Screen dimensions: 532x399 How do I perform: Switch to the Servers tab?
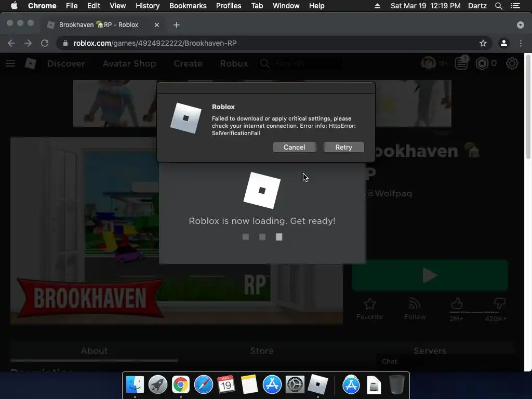[x=430, y=351]
